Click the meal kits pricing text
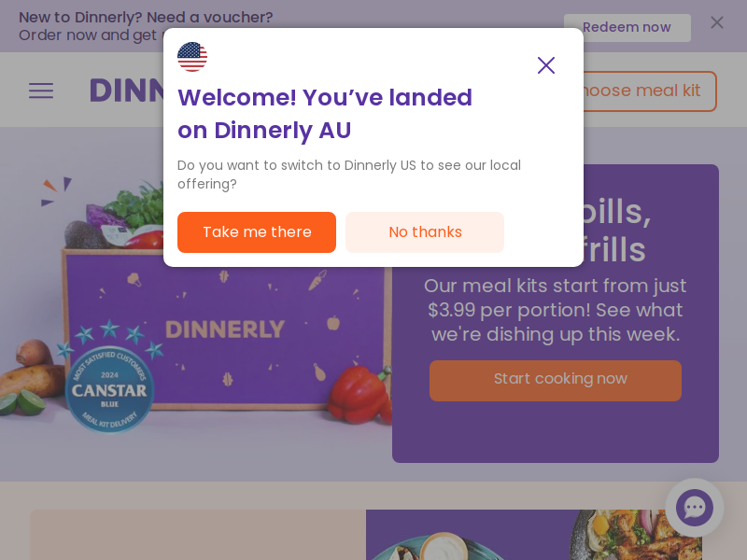This screenshot has width=747, height=560. pos(556,310)
